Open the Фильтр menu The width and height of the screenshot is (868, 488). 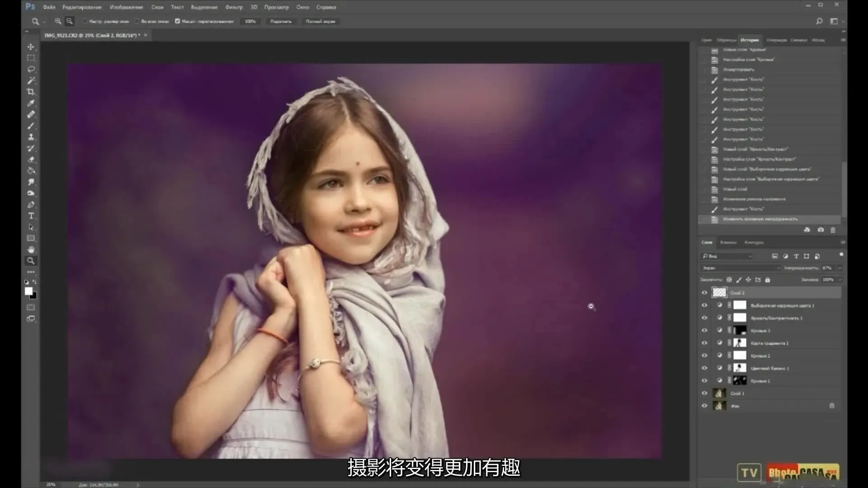point(234,7)
